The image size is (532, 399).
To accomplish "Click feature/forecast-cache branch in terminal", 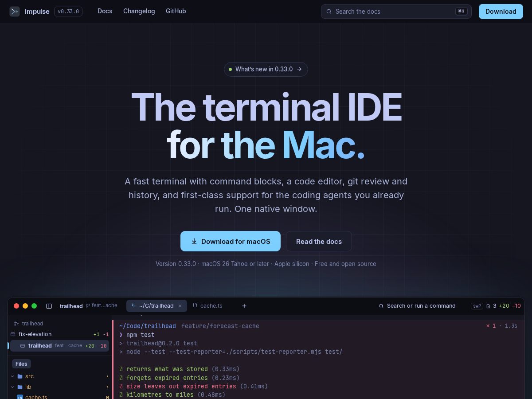I will [x=220, y=326].
